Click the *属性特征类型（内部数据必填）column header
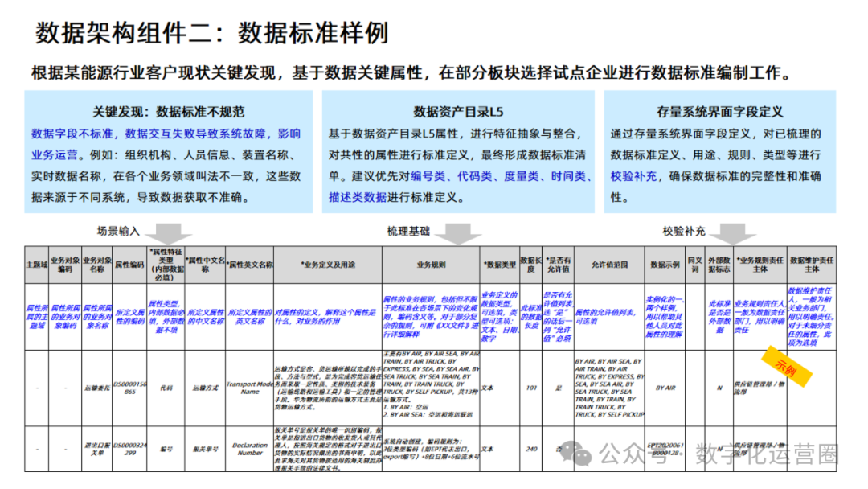The width and height of the screenshot is (868, 489). [166, 265]
